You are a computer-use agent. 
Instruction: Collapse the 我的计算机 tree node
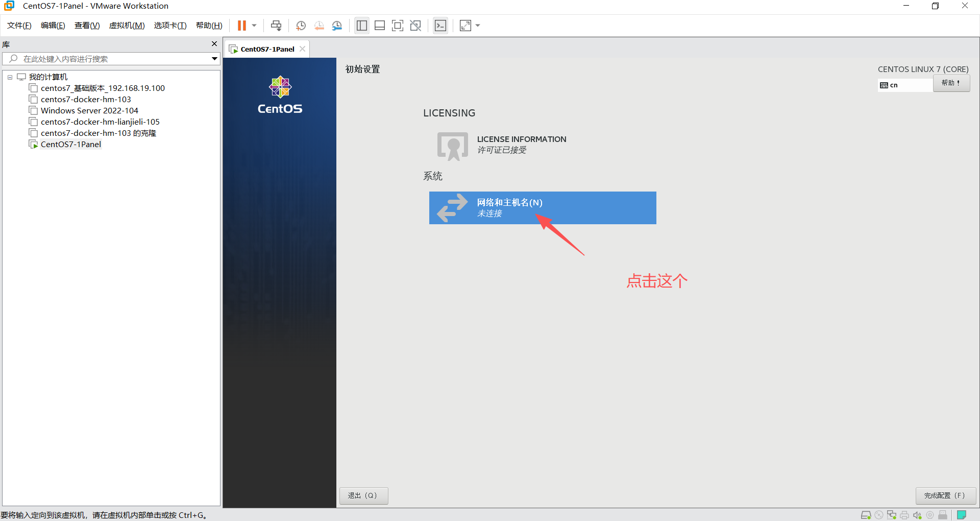coord(10,77)
